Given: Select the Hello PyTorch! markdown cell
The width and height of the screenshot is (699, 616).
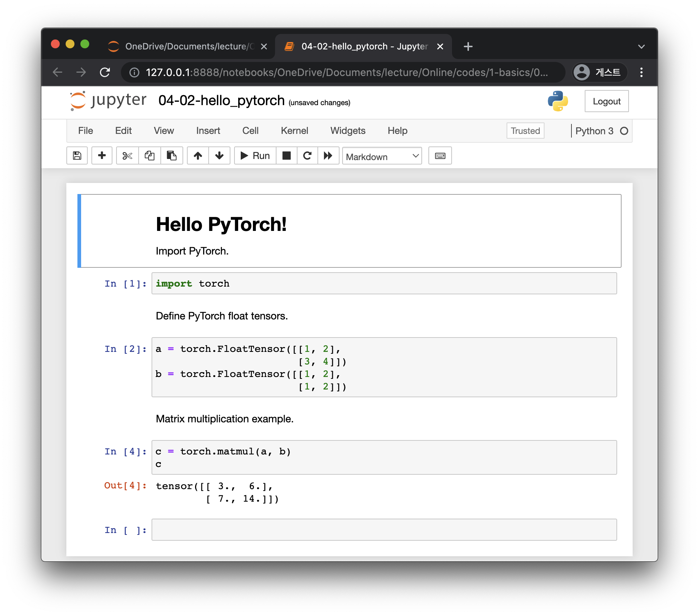Looking at the screenshot, I should pyautogui.click(x=349, y=231).
